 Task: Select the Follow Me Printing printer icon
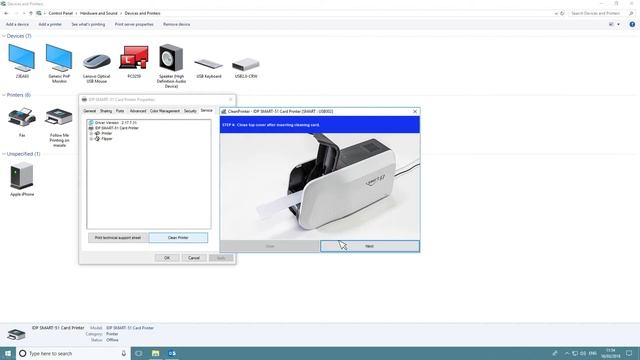click(x=59, y=118)
